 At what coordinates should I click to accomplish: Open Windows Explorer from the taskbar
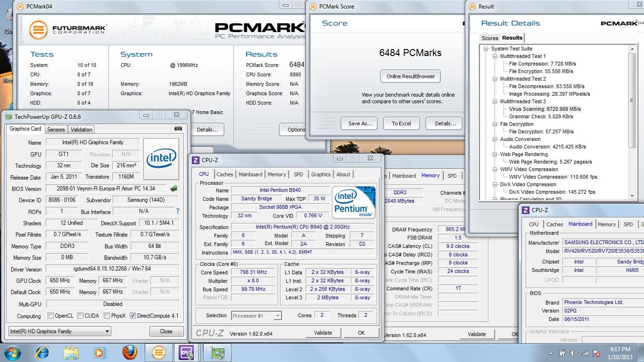[71, 353]
